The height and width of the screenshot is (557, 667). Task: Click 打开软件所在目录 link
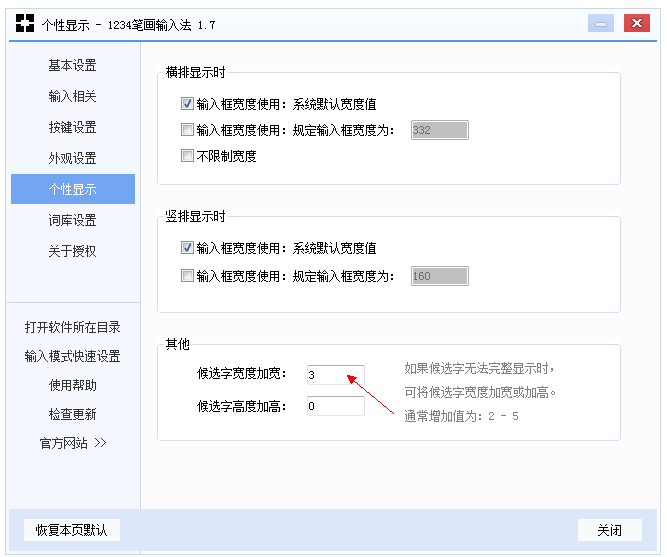click(x=72, y=327)
